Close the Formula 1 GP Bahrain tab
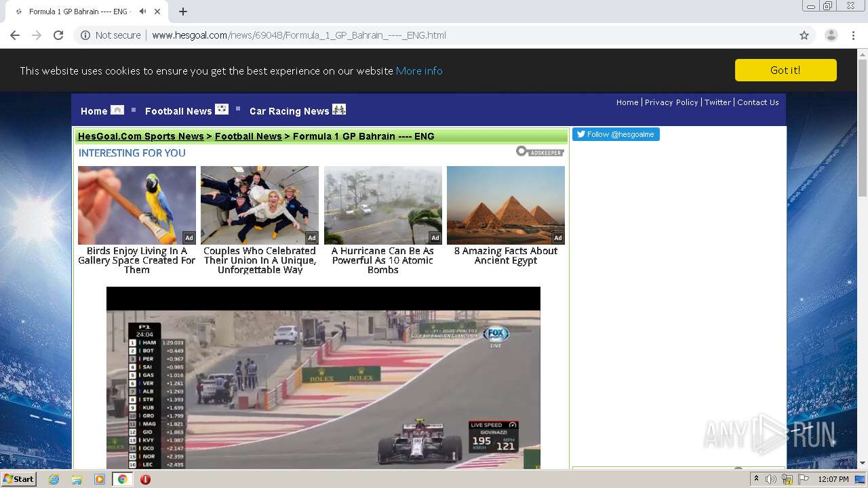 158,12
